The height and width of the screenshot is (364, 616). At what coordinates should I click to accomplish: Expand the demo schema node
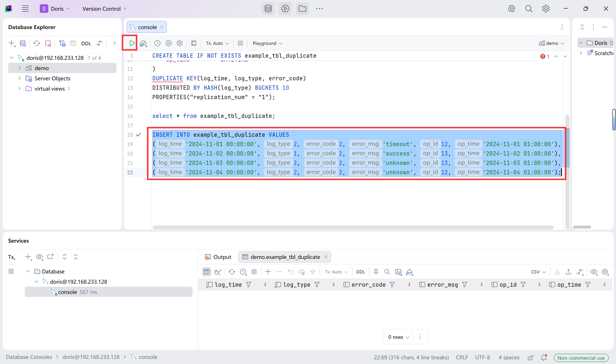[x=20, y=68]
